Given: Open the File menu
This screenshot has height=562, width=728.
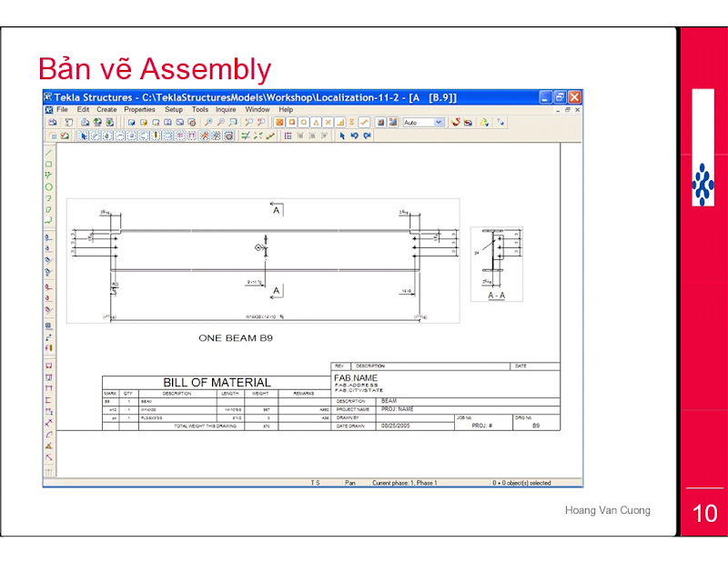Looking at the screenshot, I should click(62, 109).
